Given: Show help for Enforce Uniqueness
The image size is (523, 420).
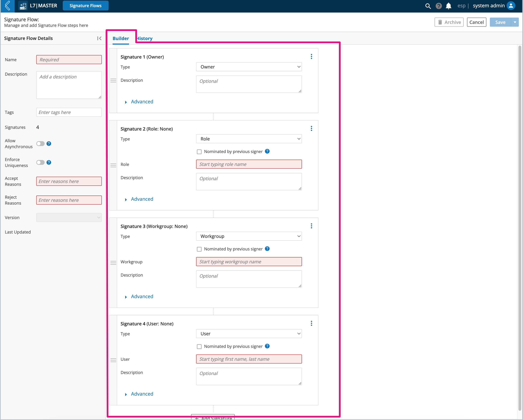Looking at the screenshot, I should click(x=49, y=162).
